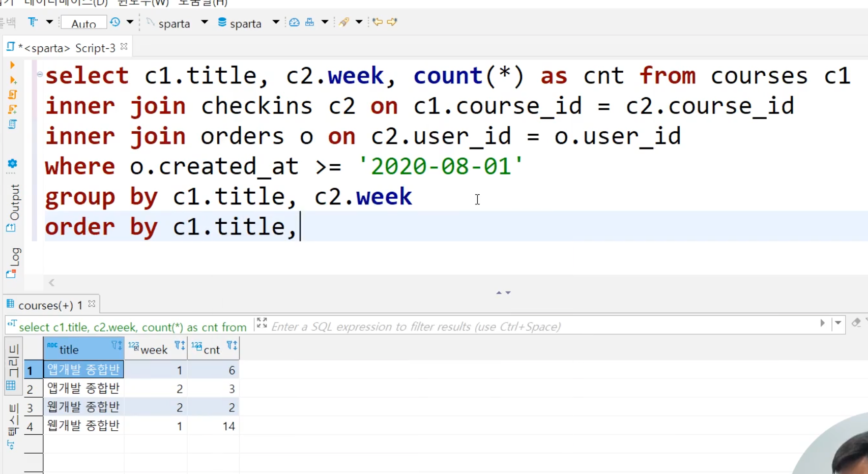Execute SQL statement with the orange play arrow
The height and width of the screenshot is (474, 868).
[12, 65]
